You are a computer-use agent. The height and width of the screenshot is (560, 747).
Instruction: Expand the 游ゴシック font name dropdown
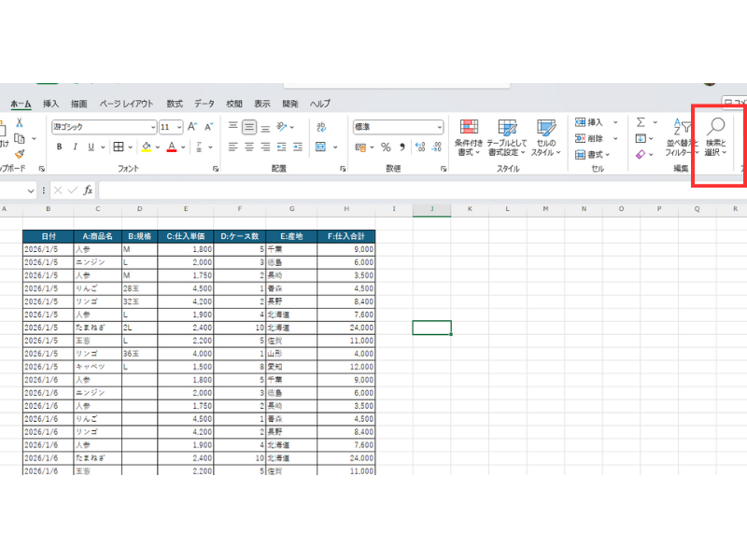153,127
